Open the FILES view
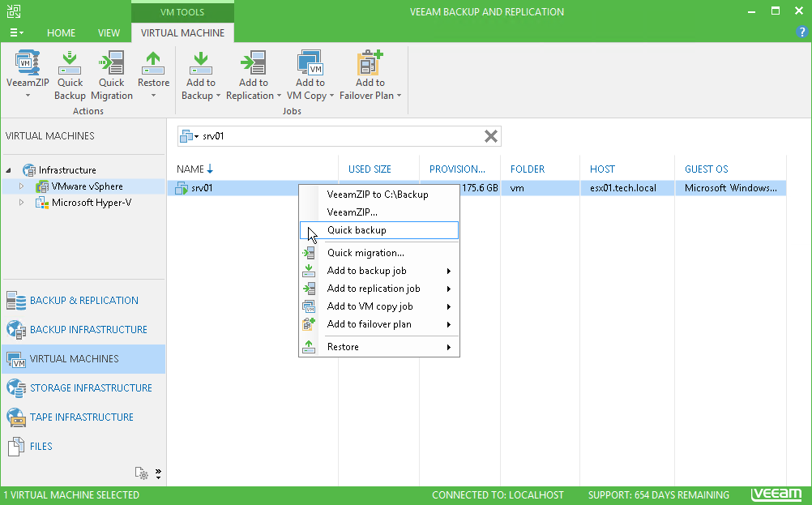Image resolution: width=812 pixels, height=505 pixels. coord(83,446)
